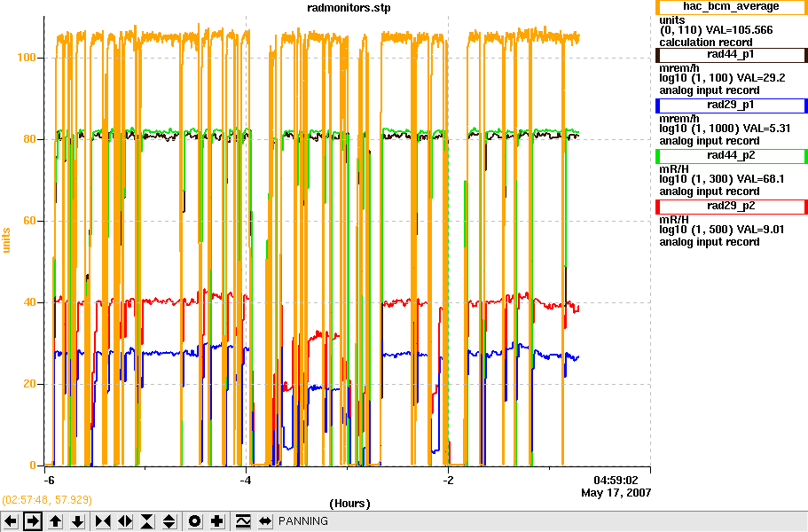Click the y-axis 100 tick label

click(x=27, y=57)
